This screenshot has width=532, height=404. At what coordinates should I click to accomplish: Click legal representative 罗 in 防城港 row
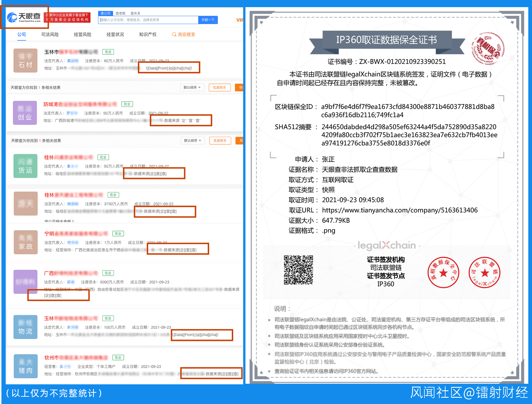coord(72,113)
